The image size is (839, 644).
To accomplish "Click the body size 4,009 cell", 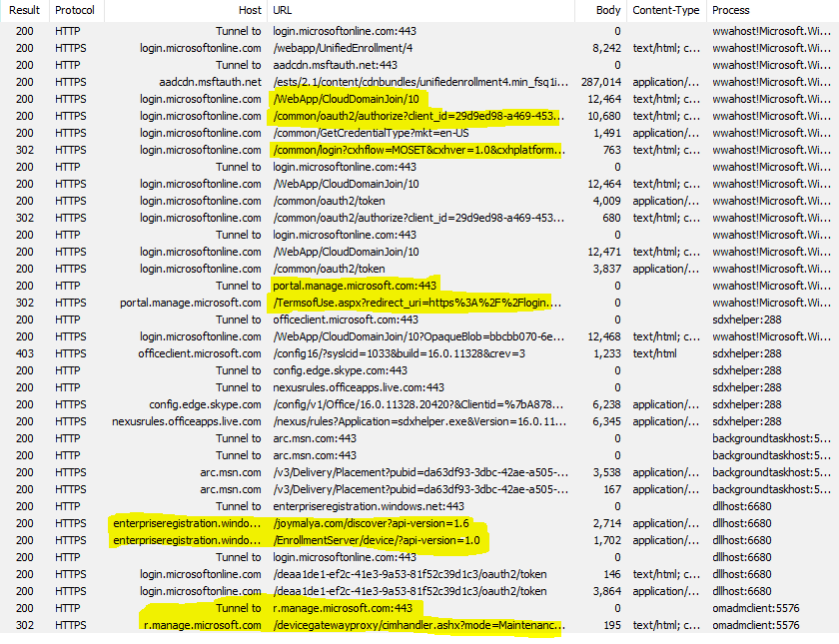I will 607,201.
